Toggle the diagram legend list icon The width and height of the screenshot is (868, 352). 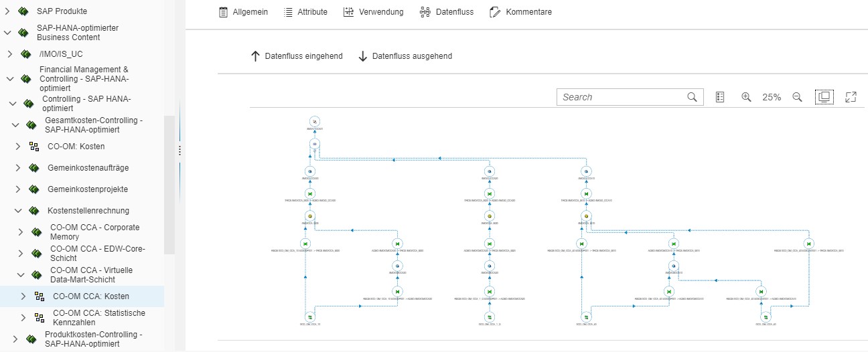[x=720, y=97]
